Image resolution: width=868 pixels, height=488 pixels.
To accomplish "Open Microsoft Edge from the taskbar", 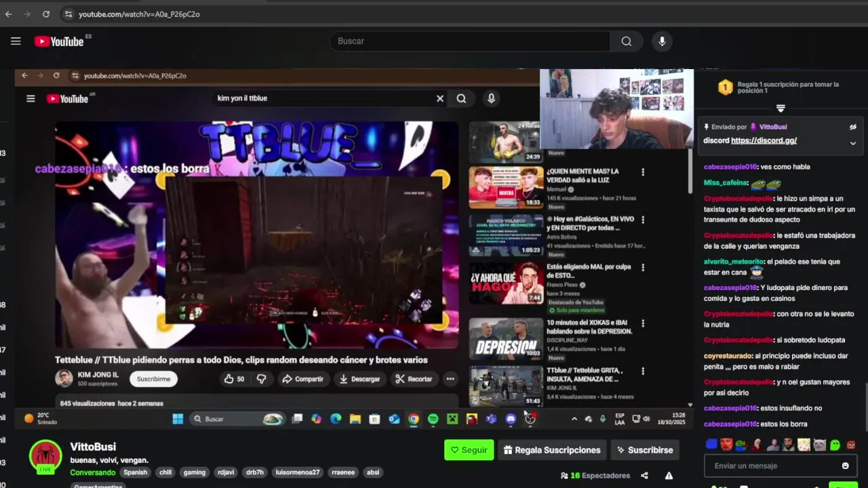I will click(x=336, y=419).
